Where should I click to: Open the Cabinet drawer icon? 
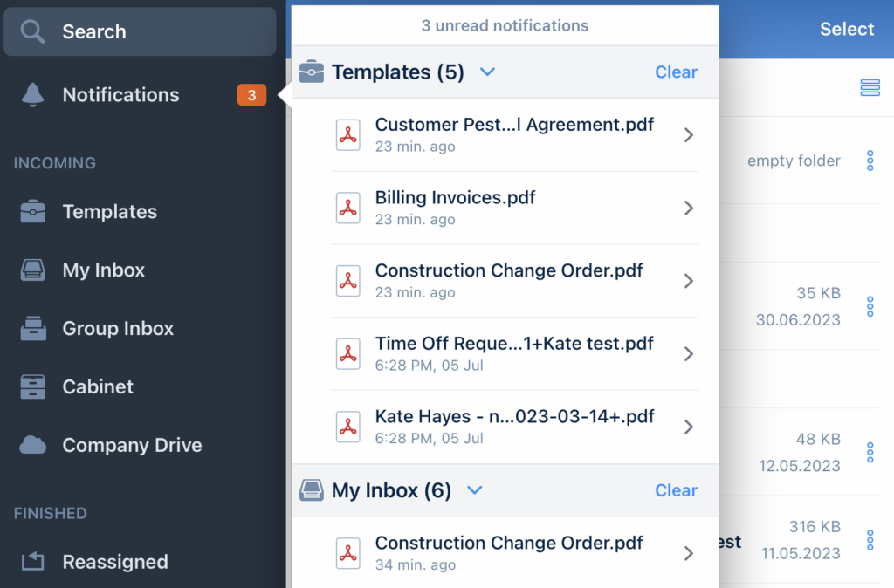point(33,386)
